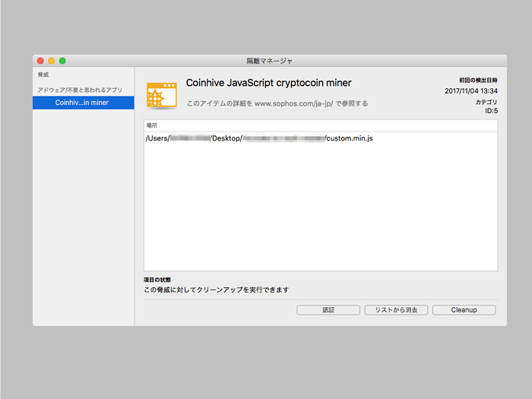Click the 隔離マネージャ window title
Screen dimensions: 532x399
[269, 61]
